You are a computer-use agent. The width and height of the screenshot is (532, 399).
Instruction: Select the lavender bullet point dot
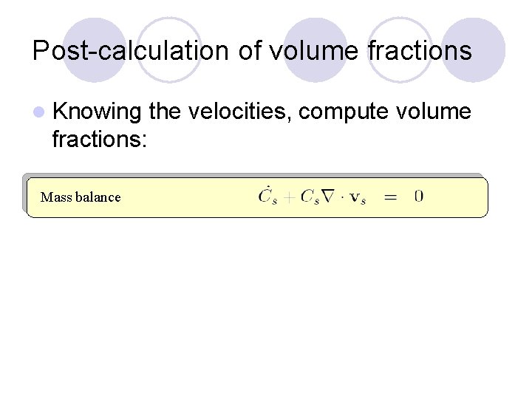coord(39,112)
